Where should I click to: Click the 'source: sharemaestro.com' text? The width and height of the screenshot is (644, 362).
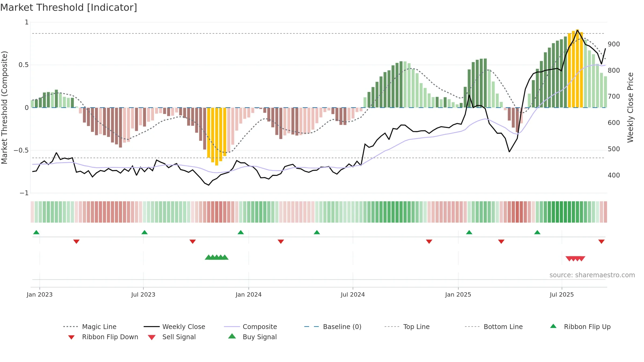(592, 275)
